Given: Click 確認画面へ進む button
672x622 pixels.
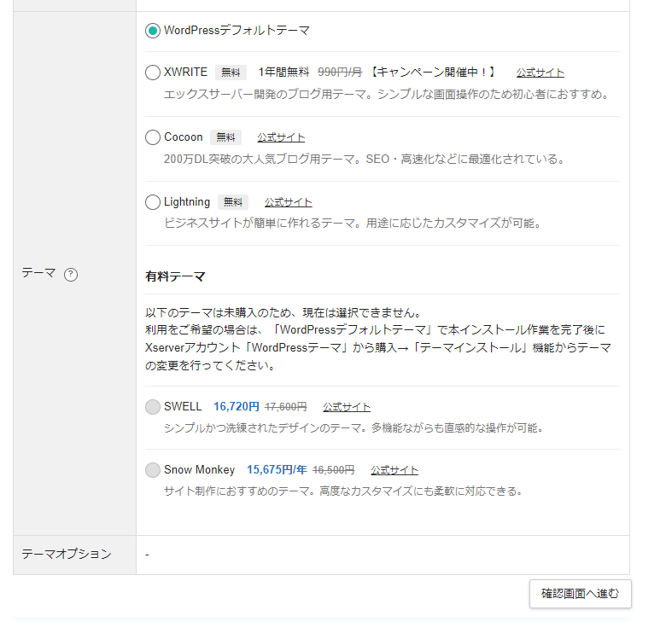Looking at the screenshot, I should [581, 594].
